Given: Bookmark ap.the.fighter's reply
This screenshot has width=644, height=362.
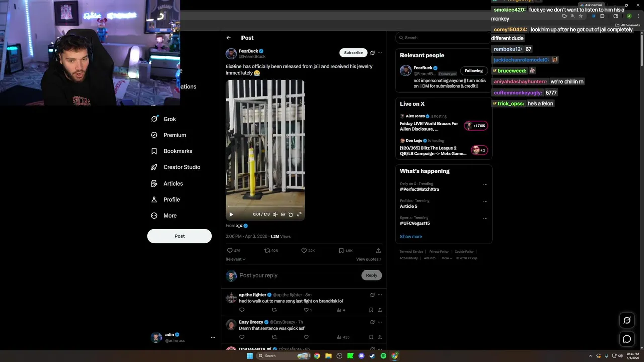Looking at the screenshot, I should click(x=371, y=310).
